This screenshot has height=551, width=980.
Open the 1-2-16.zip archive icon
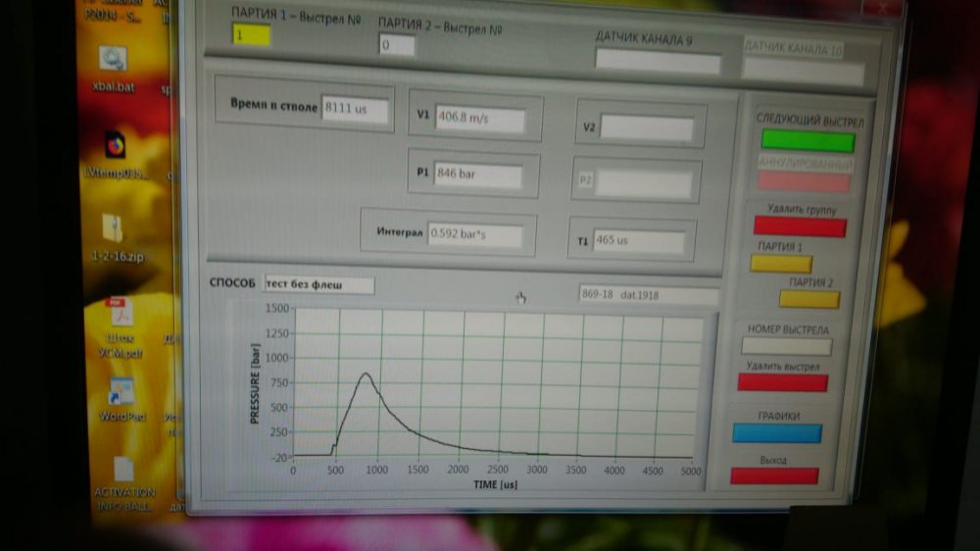[114, 230]
